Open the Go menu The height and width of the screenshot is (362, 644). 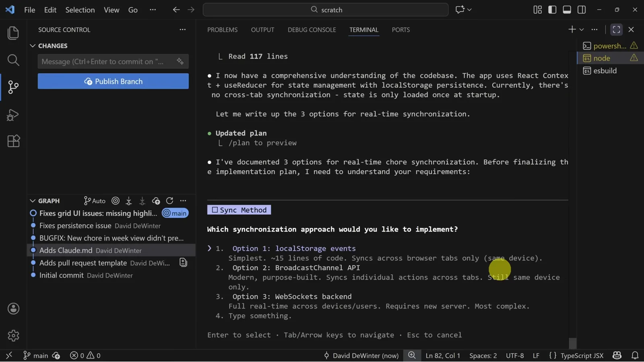[133, 10]
